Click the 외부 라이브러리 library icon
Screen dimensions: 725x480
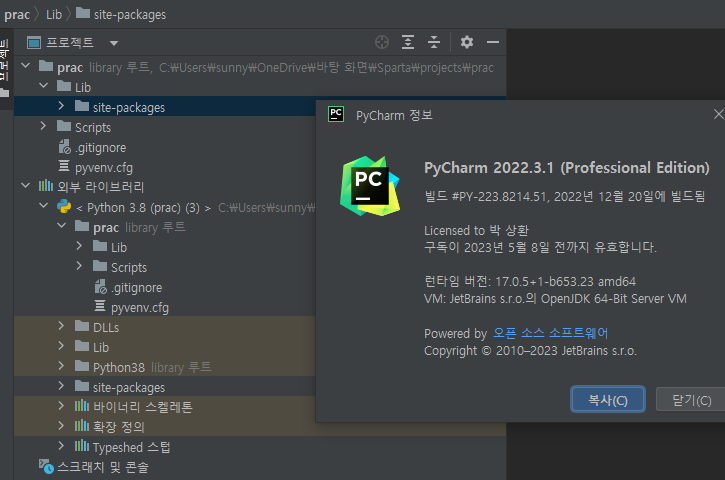[46, 186]
